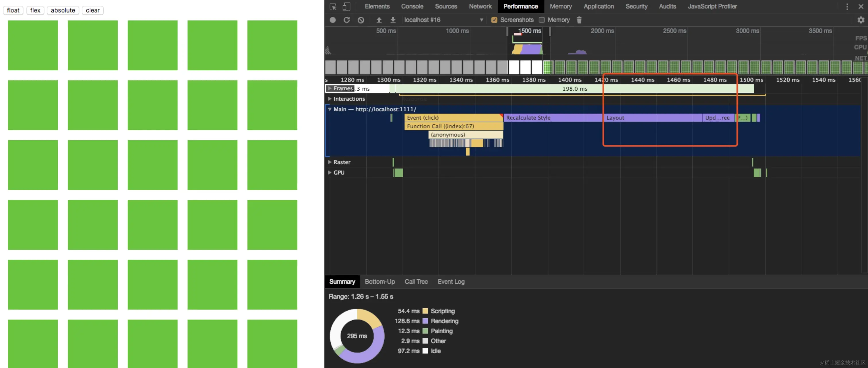Viewport: 868px width, 368px height.
Task: Uncheck the Screenshots checkbox
Action: (494, 20)
